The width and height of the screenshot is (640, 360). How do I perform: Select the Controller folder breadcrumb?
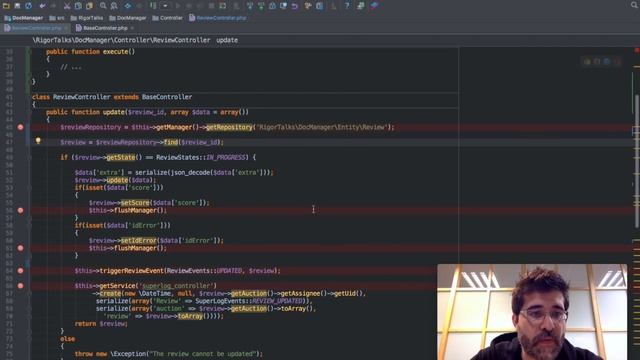[x=167, y=18]
